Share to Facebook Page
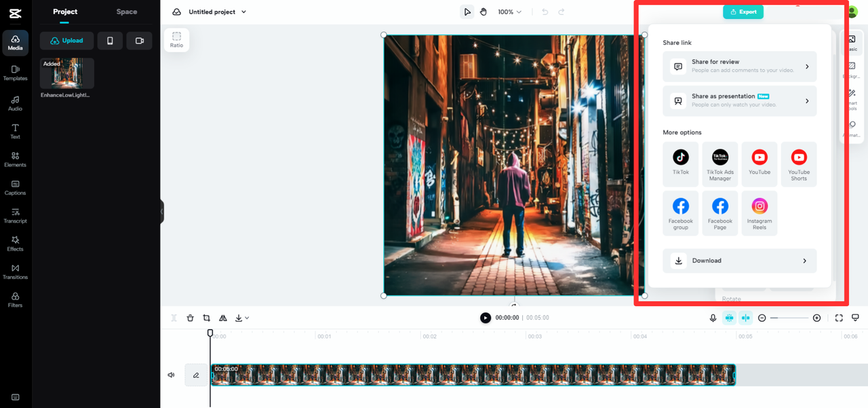 [x=720, y=213]
